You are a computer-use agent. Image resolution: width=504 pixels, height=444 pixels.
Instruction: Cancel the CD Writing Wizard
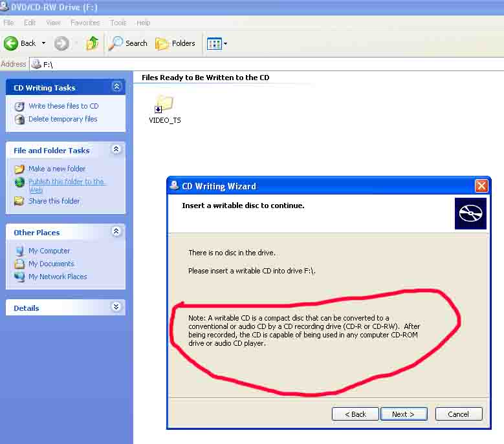pyautogui.click(x=459, y=414)
